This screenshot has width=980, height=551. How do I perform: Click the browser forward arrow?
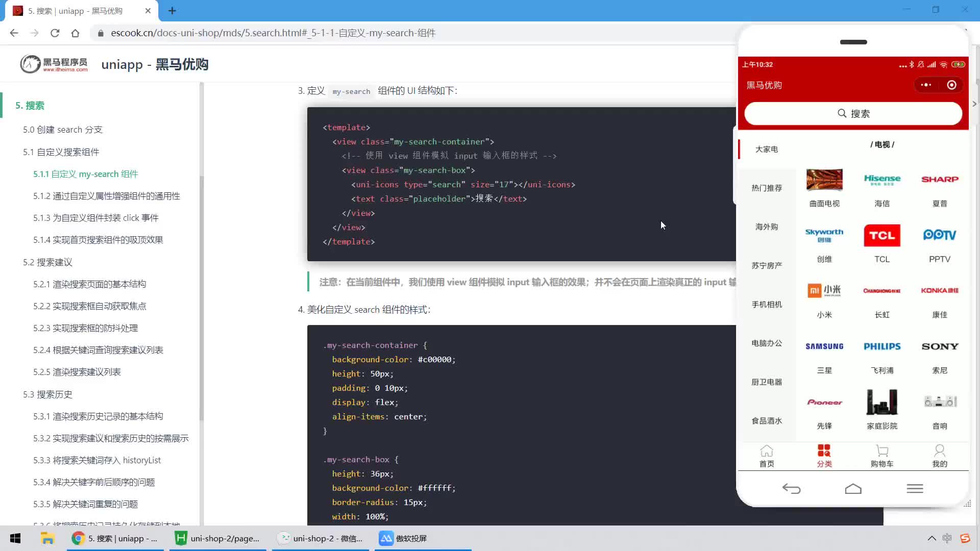click(34, 33)
